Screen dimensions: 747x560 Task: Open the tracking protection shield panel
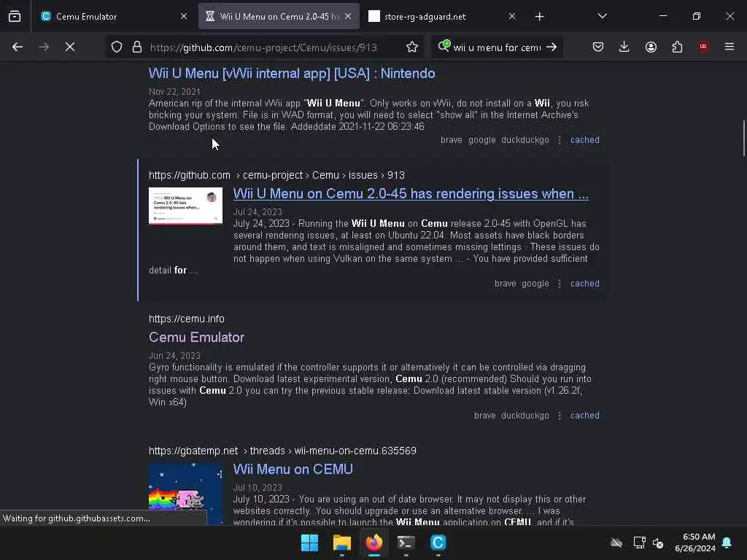tap(117, 47)
